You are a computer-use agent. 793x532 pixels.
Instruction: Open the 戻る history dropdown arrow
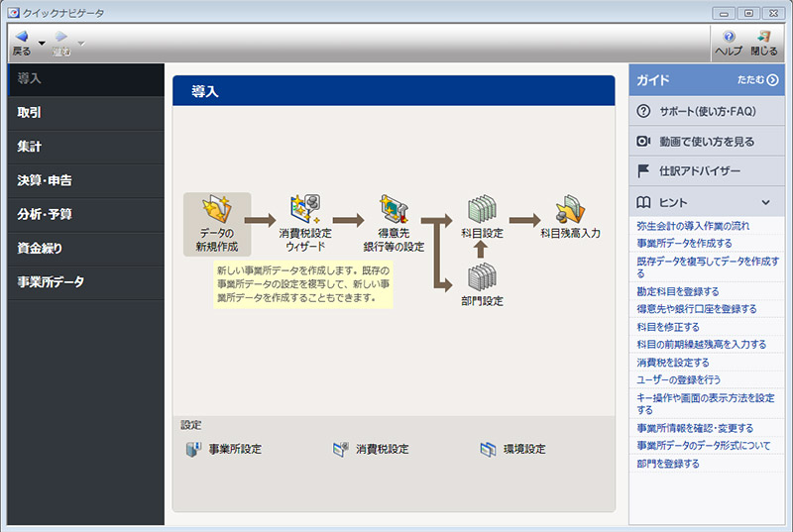[42, 44]
